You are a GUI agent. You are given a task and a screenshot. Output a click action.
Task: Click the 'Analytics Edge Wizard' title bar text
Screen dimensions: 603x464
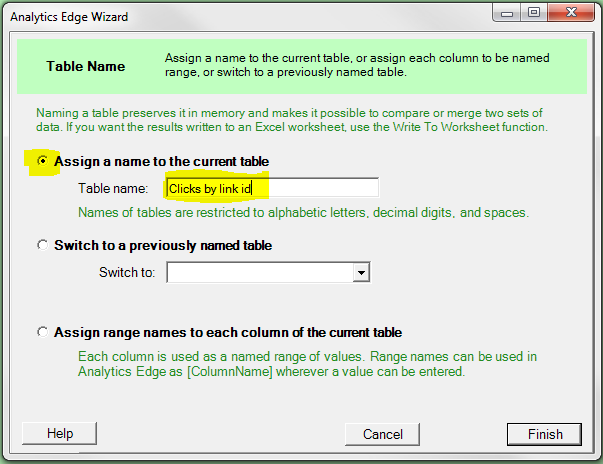click(x=69, y=17)
